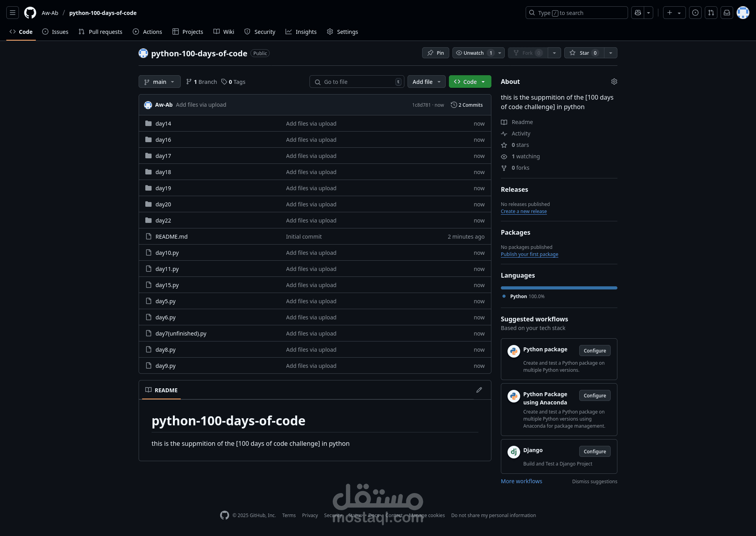The image size is (756, 536).
Task: Expand the fork options dropdown arrow
Action: click(x=554, y=53)
